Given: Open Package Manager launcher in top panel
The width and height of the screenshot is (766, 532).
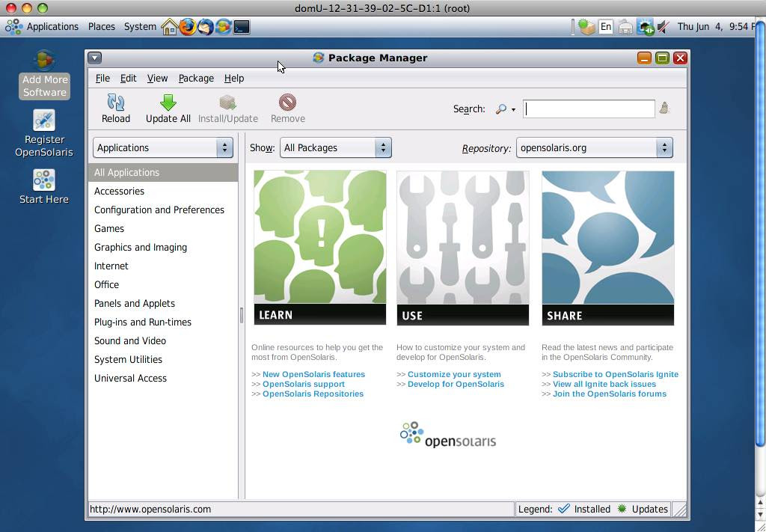Looking at the screenshot, I should (x=223, y=26).
